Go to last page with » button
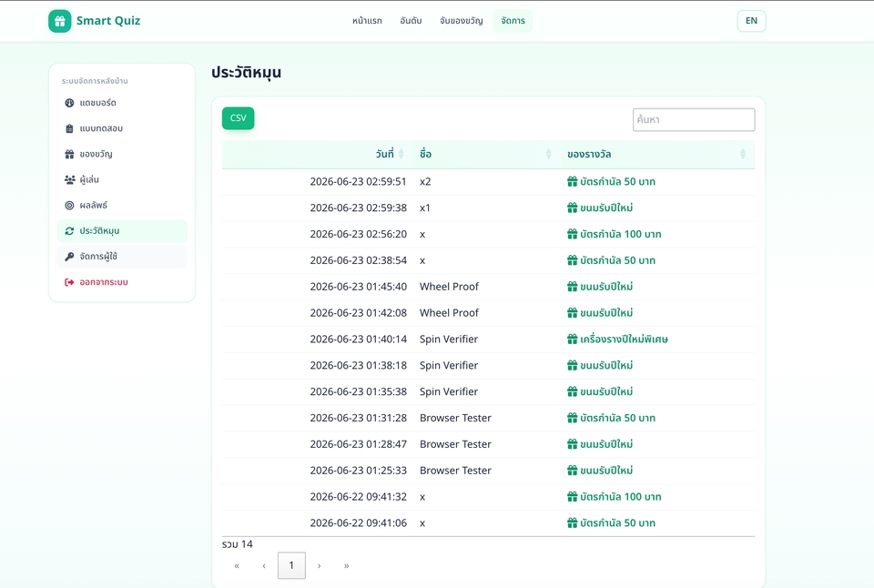Screen dimensions: 874x588 point(346,565)
